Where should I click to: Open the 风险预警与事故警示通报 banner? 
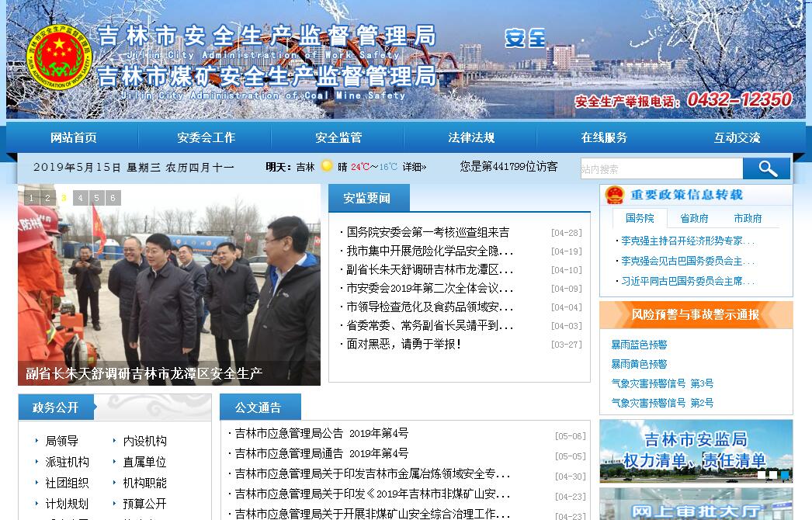point(696,314)
